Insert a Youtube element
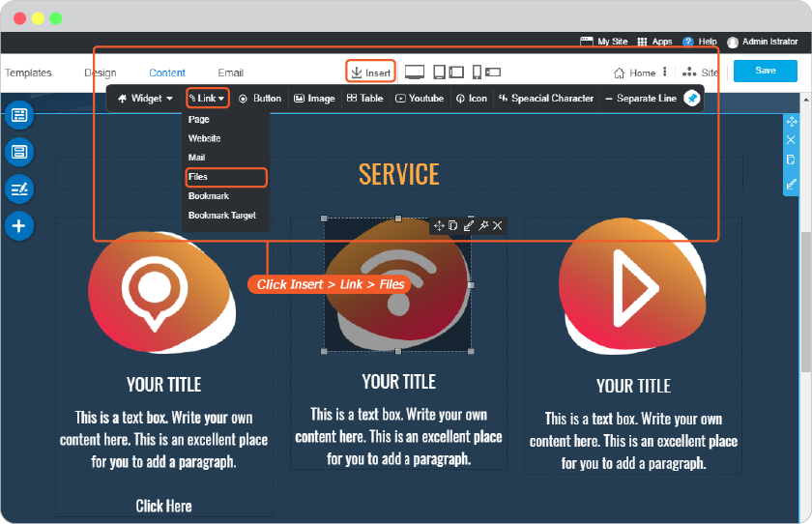Screen dimensions: 812x524 click(420, 99)
